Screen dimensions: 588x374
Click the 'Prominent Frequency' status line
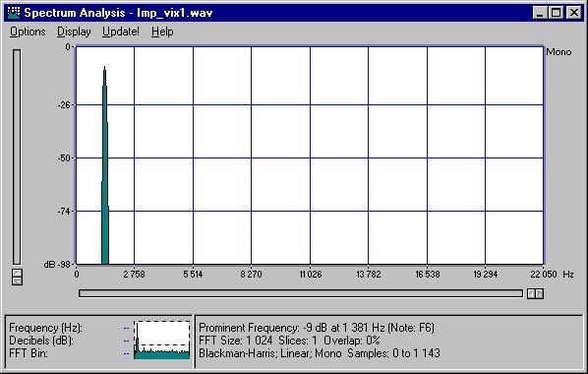tap(317, 328)
